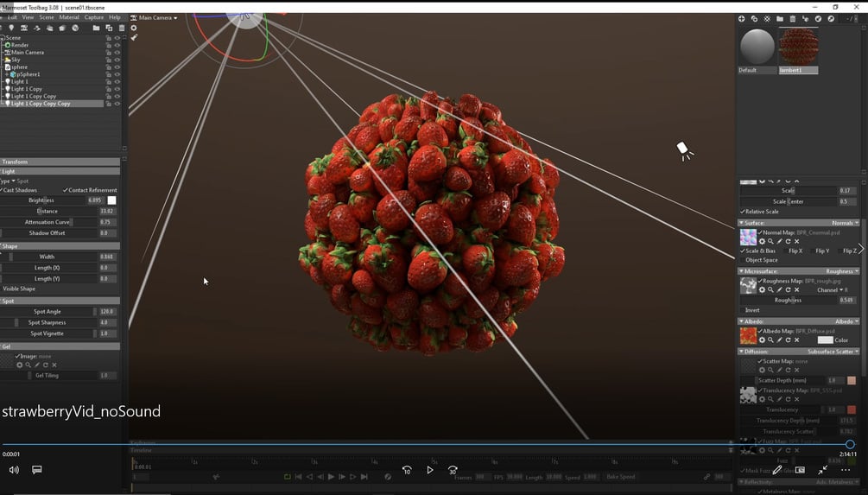Open the video player more options ellipsis
Image resolution: width=868 pixels, height=495 pixels.
click(846, 470)
